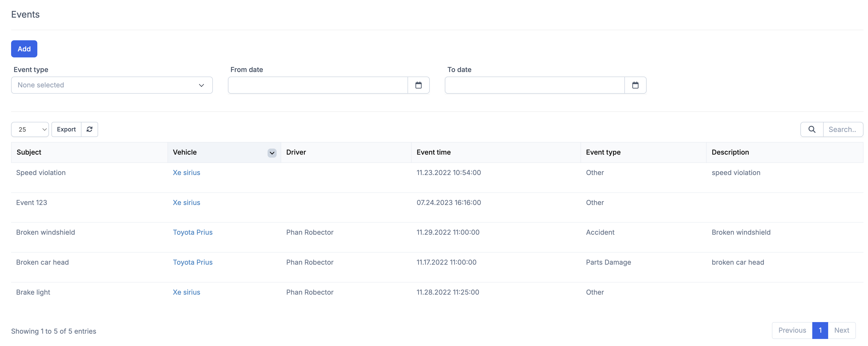Go to page 1 in pagination
This screenshot has width=868, height=346.
[x=820, y=330]
